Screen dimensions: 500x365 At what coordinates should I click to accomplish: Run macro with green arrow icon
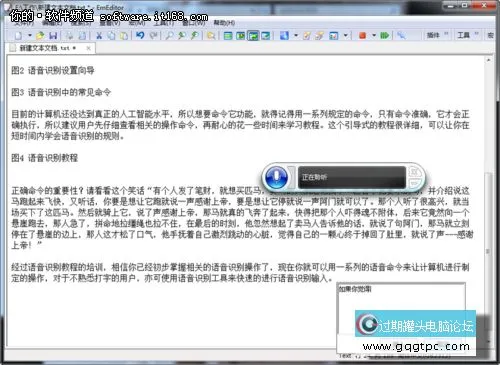[384, 35]
